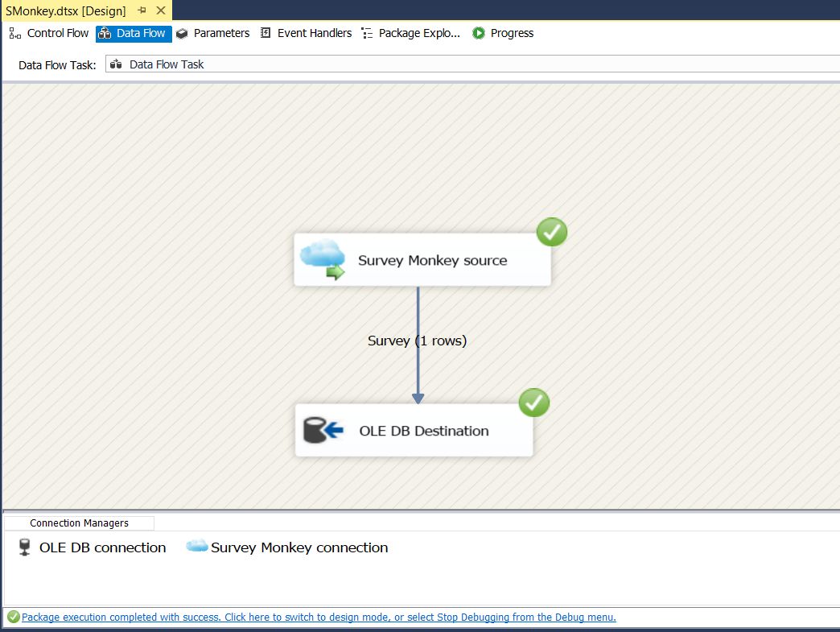Switch to the Package Explorer tab
The width and height of the screenshot is (840, 632).
(411, 33)
